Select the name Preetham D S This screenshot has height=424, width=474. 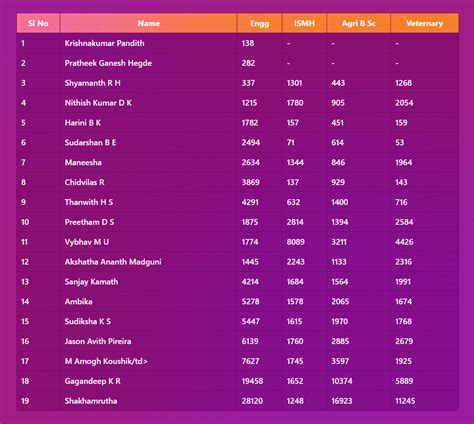pos(89,222)
